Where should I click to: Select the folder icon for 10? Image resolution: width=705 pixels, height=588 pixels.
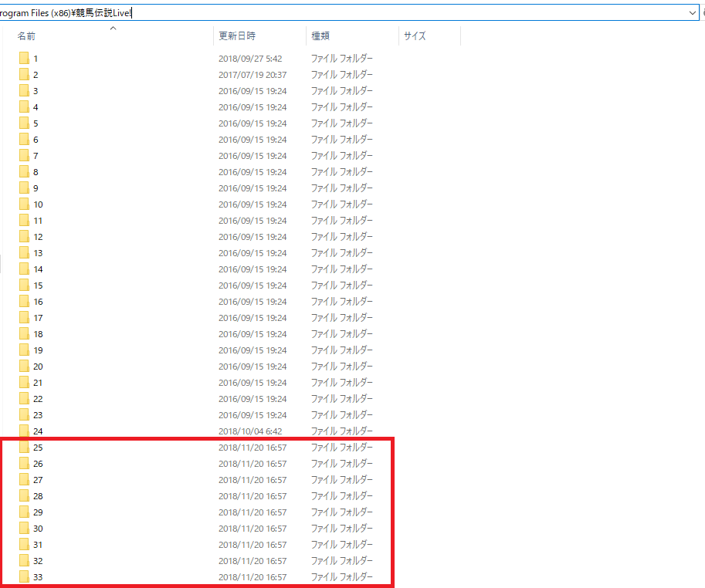click(x=24, y=204)
